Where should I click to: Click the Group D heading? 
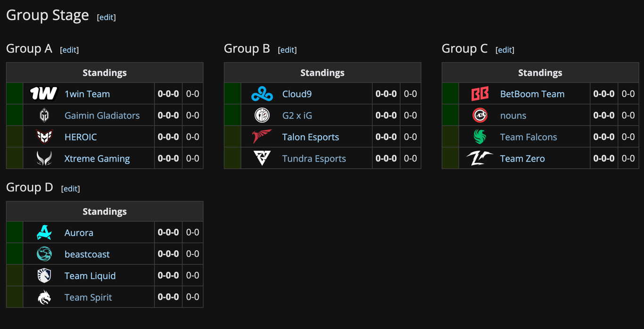tap(30, 187)
